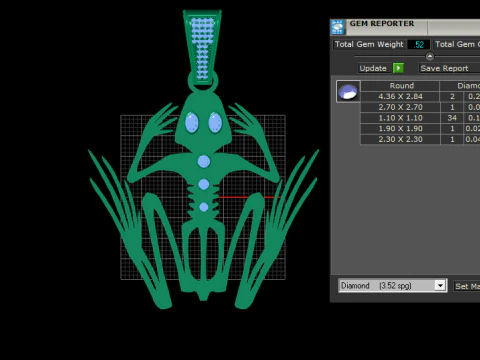
Task: Select the 1.10 X 1.10 gem row
Action: pyautogui.click(x=420, y=118)
